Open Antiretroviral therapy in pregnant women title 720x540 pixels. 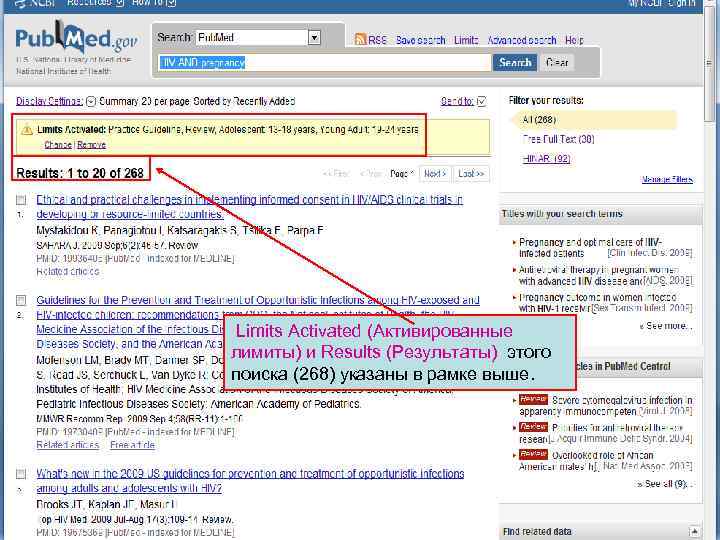(x=599, y=275)
